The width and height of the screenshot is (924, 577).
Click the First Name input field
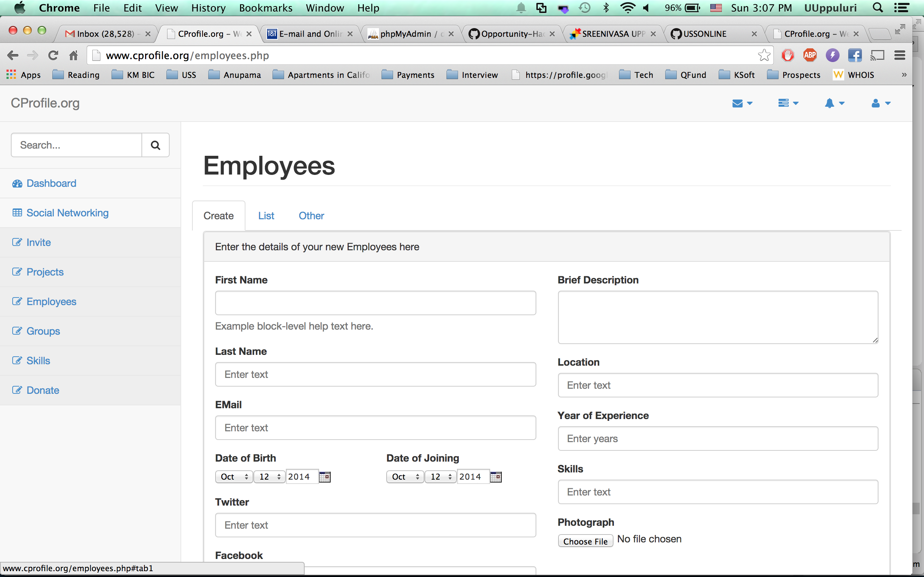coord(375,303)
